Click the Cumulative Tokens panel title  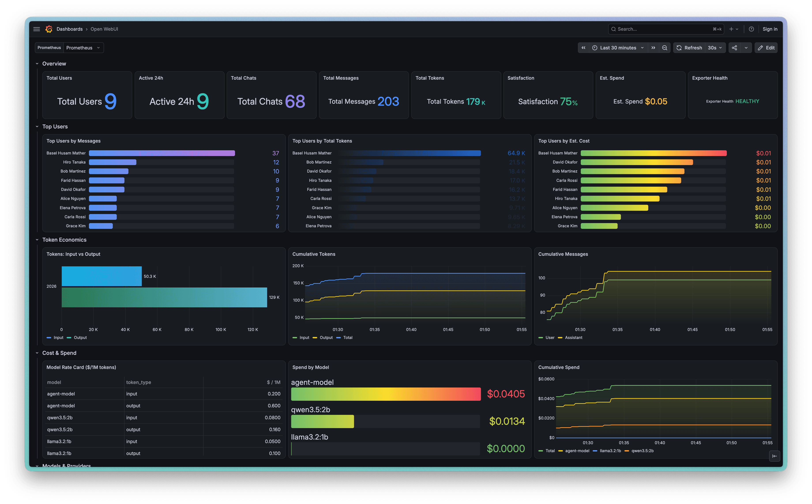tap(314, 254)
